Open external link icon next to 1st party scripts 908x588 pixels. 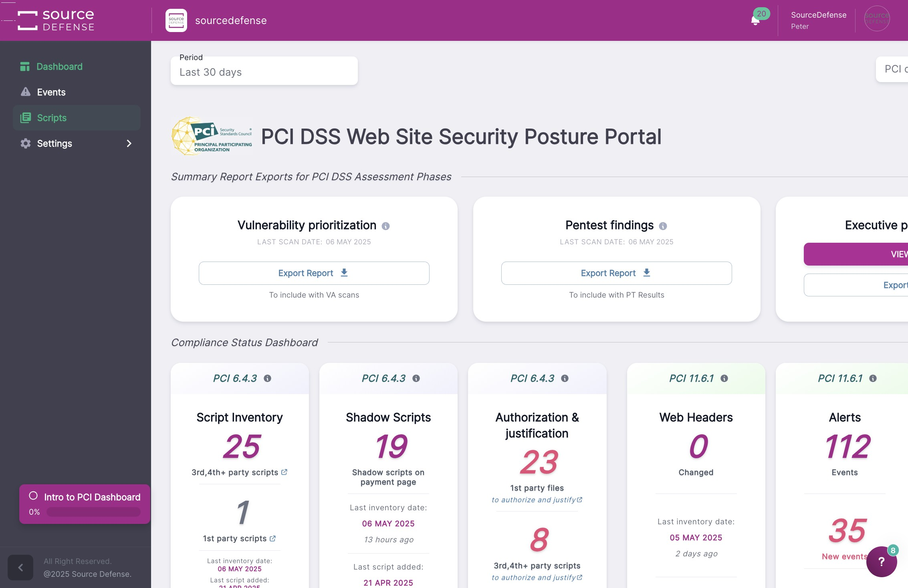tap(272, 539)
